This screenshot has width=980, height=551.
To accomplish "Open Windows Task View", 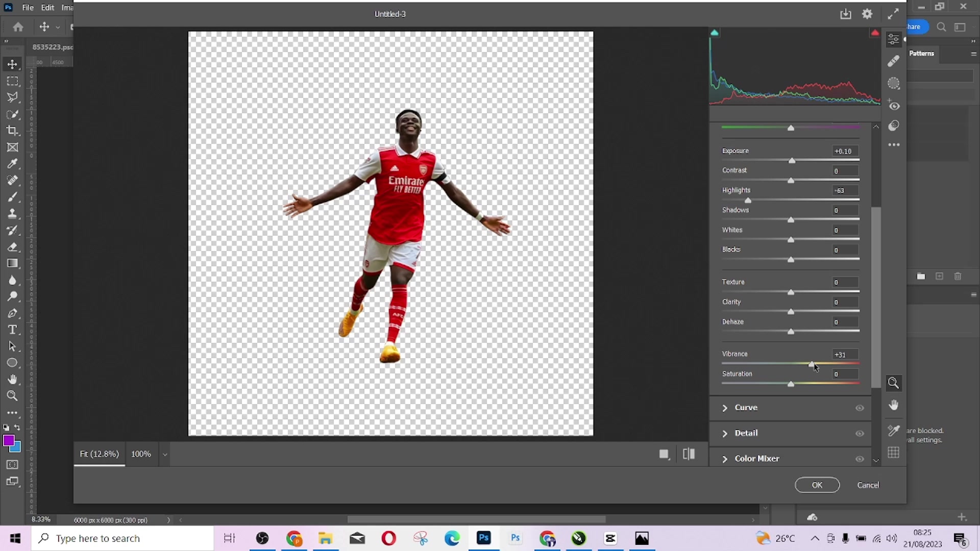I will tap(230, 538).
